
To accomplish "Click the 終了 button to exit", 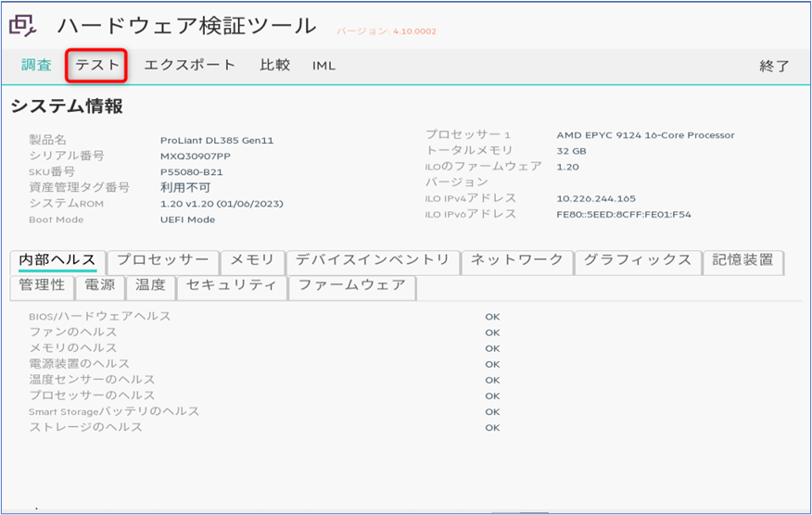I will (774, 67).
